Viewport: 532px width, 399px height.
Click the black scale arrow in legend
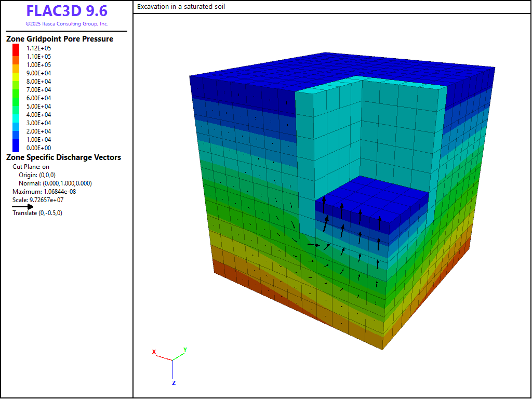(x=23, y=206)
